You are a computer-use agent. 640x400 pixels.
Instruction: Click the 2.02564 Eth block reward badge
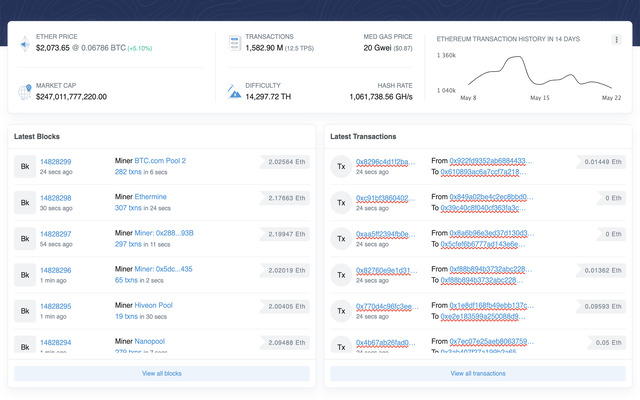click(x=285, y=162)
